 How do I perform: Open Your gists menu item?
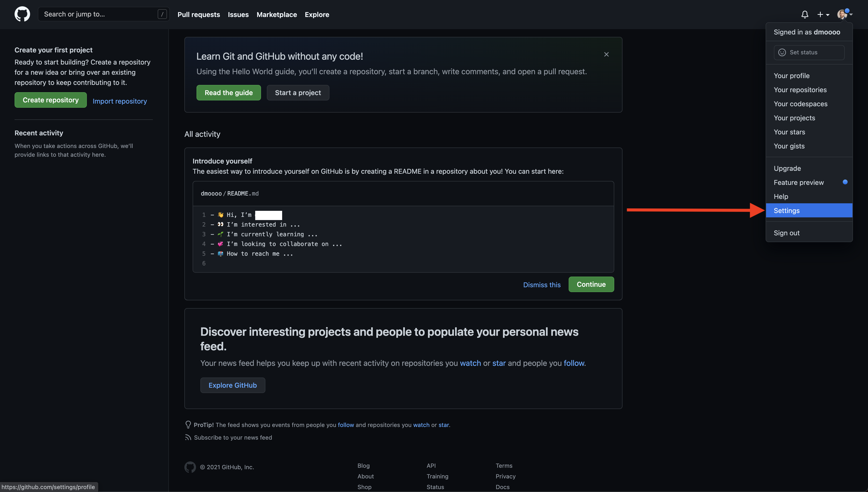tap(809, 146)
